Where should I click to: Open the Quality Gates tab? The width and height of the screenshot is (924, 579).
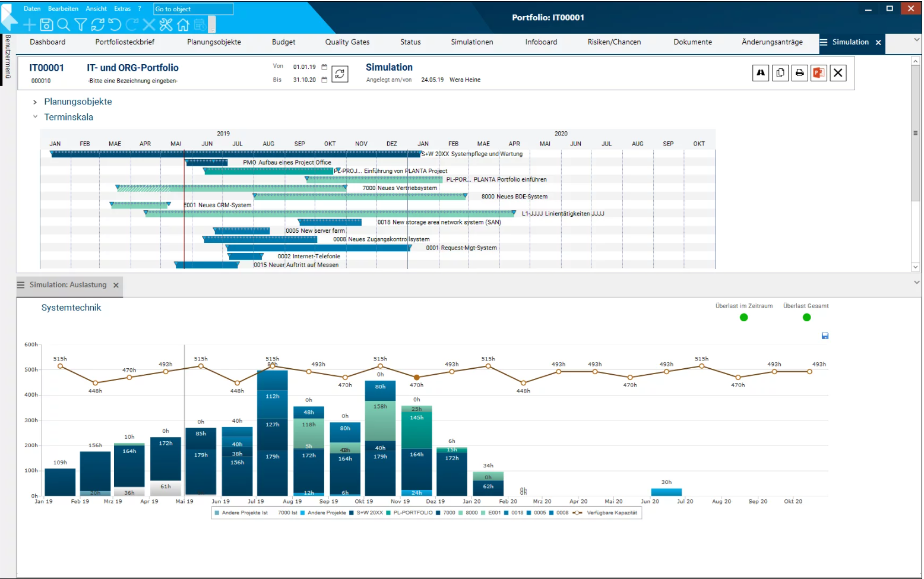click(x=347, y=42)
